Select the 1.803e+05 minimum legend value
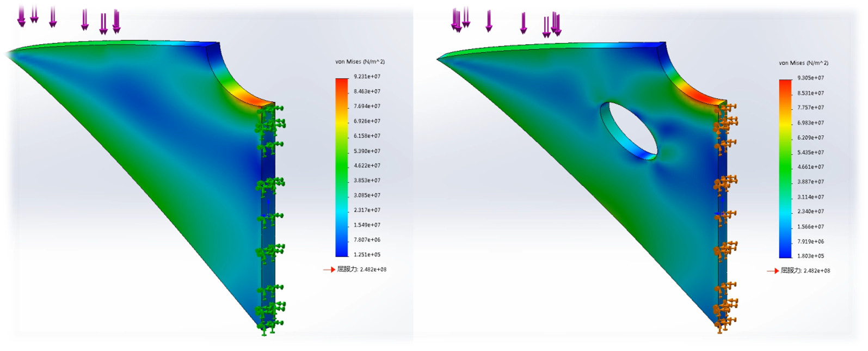 click(x=810, y=256)
